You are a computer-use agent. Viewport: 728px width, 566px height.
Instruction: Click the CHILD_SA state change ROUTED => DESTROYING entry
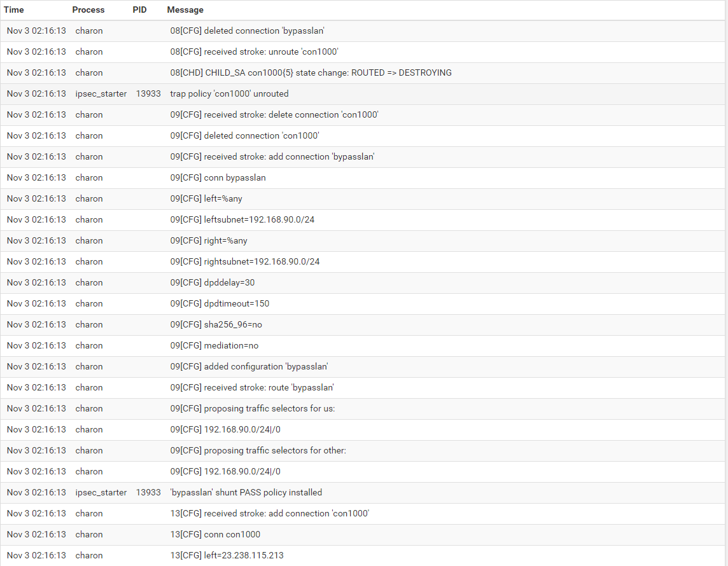(311, 73)
